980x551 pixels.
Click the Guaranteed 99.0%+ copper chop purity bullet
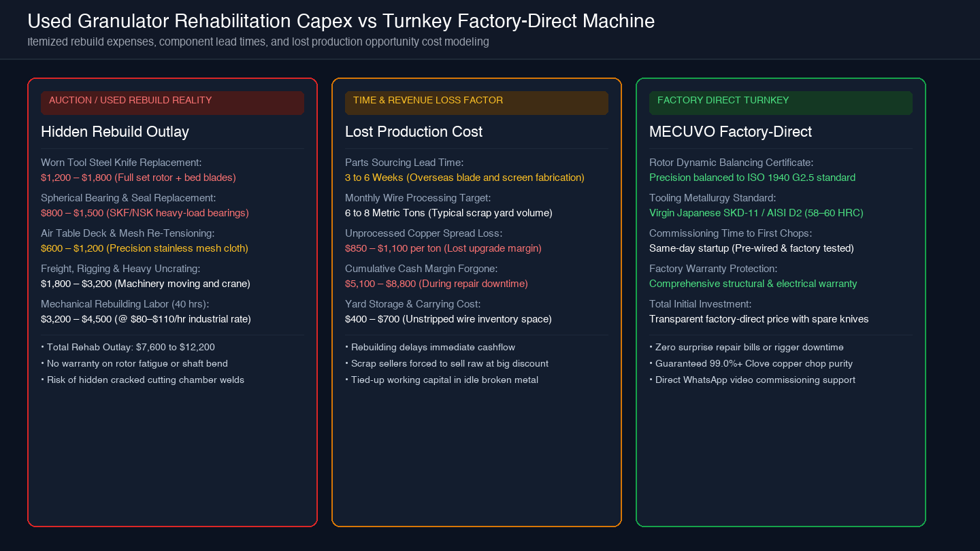click(x=751, y=363)
